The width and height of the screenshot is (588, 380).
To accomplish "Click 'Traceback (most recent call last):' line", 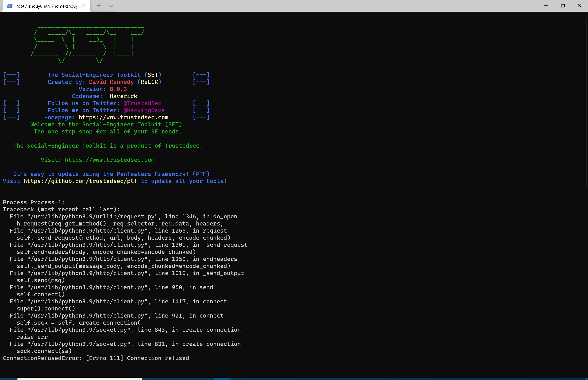I will (x=61, y=210).
